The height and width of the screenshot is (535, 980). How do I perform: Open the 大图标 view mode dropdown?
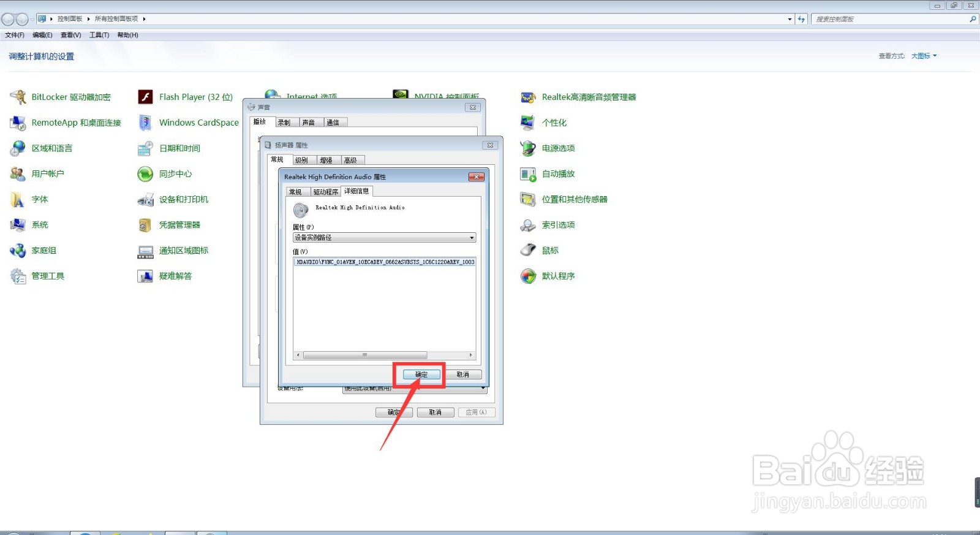point(924,56)
